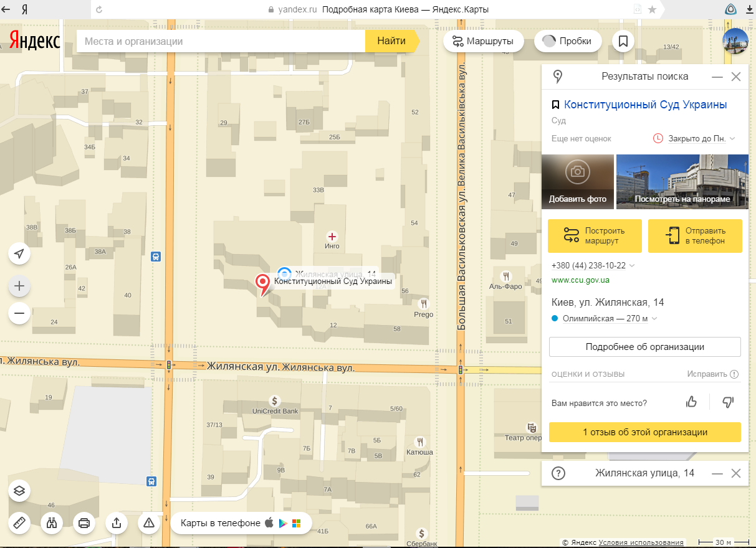This screenshot has height=548, width=756.
Task: Open the bookmarks panel in top bar
Action: tap(623, 41)
